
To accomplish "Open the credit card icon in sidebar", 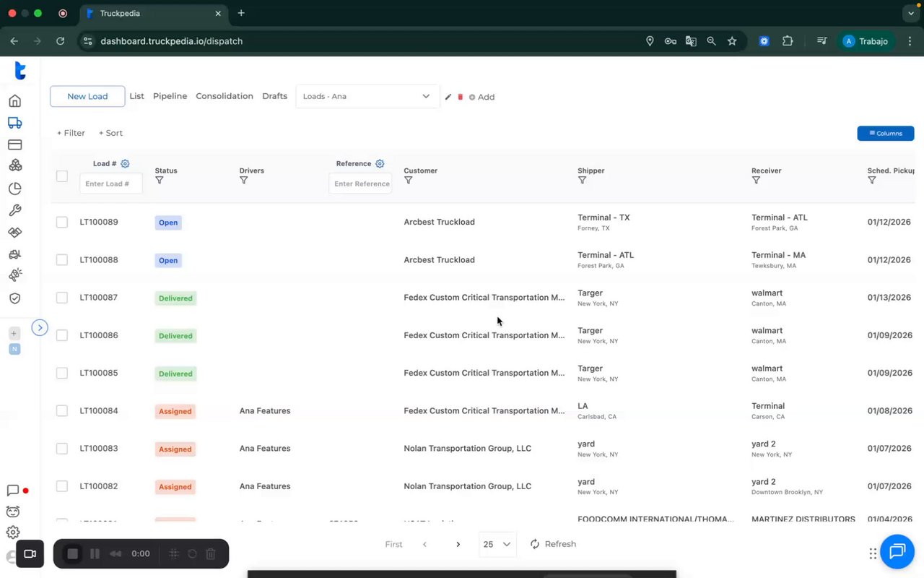I will [x=14, y=144].
